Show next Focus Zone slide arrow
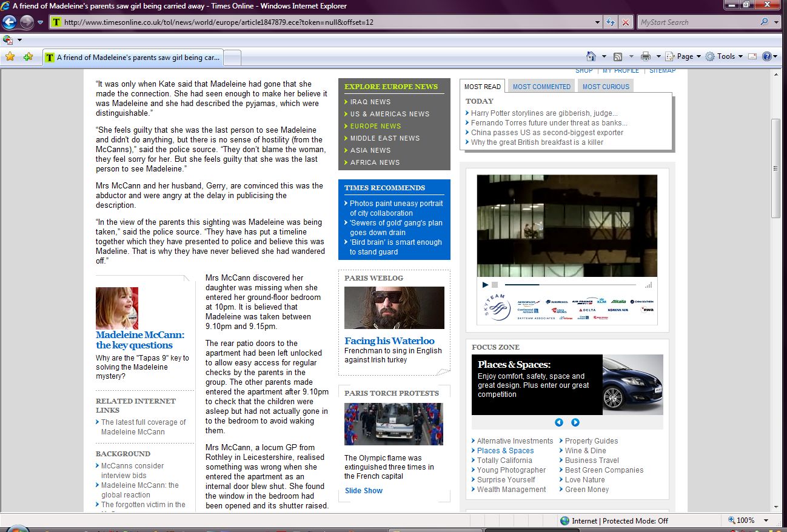The height and width of the screenshot is (532, 787). [x=575, y=422]
